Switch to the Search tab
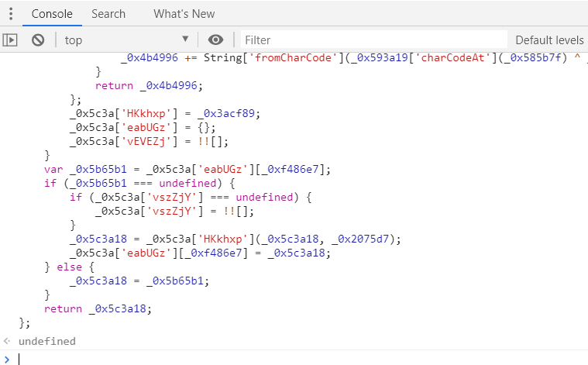 tap(108, 13)
